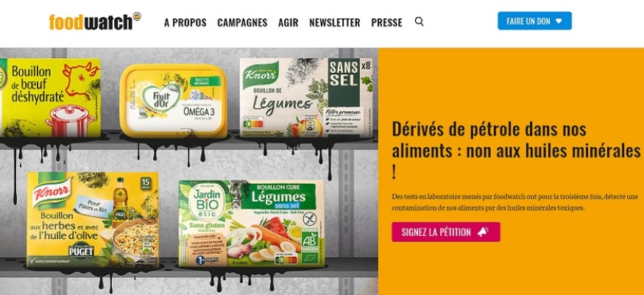Click the Jardin Bio Légumes box

tap(252, 223)
